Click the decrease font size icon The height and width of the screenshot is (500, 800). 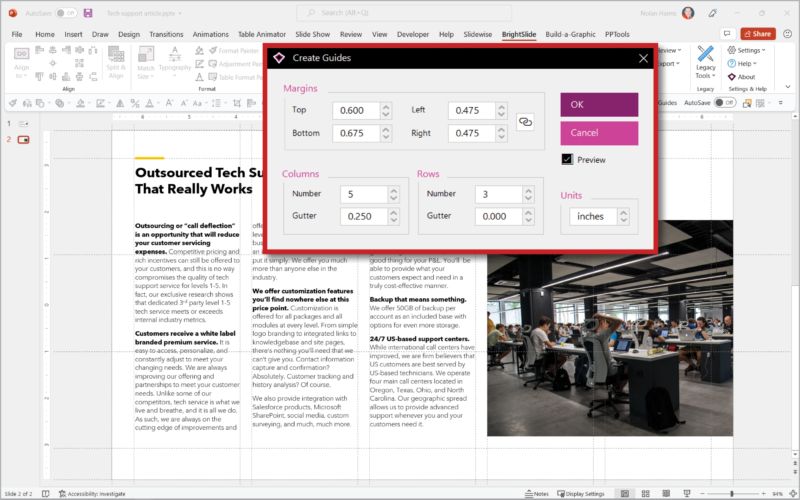(184, 103)
